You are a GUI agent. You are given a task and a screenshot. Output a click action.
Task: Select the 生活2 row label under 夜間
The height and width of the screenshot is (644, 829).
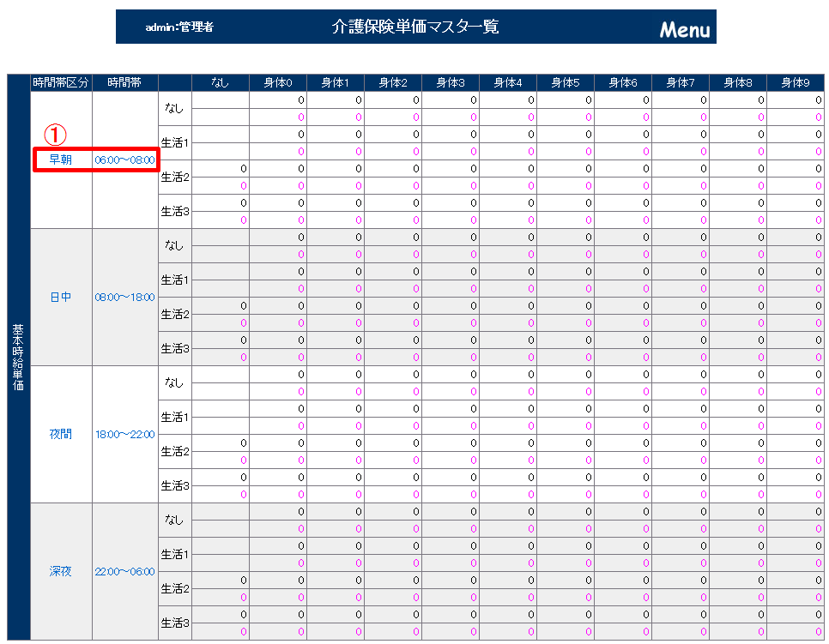[175, 451]
